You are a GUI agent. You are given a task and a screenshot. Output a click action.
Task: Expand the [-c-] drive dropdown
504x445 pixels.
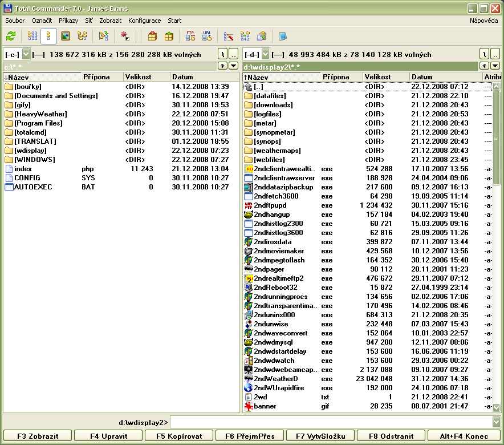click(x=26, y=54)
